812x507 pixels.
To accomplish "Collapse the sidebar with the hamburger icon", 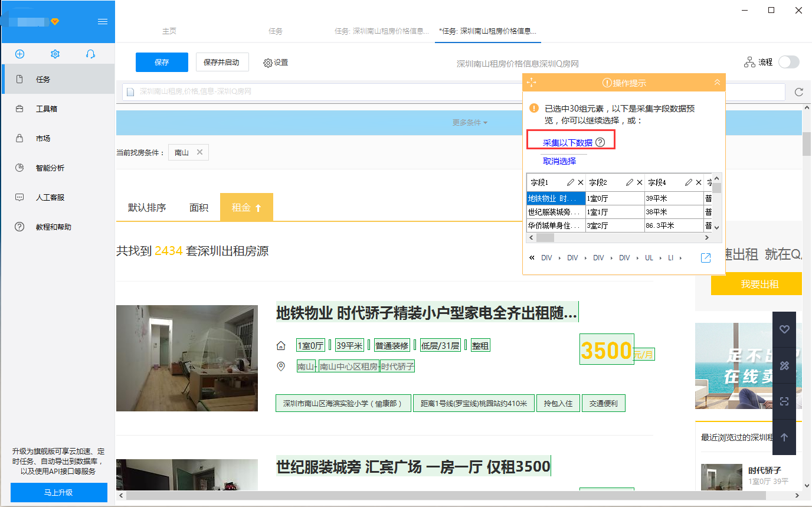I will [103, 21].
